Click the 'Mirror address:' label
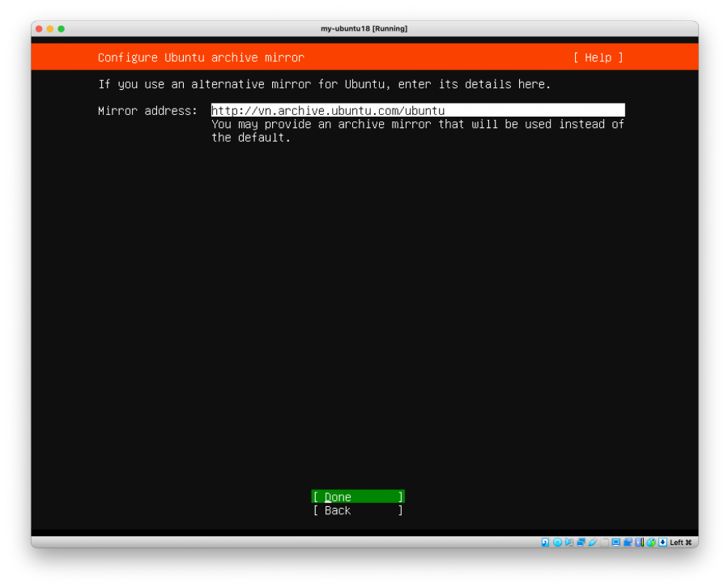Viewport: 728px width, 588px height. [x=147, y=111]
